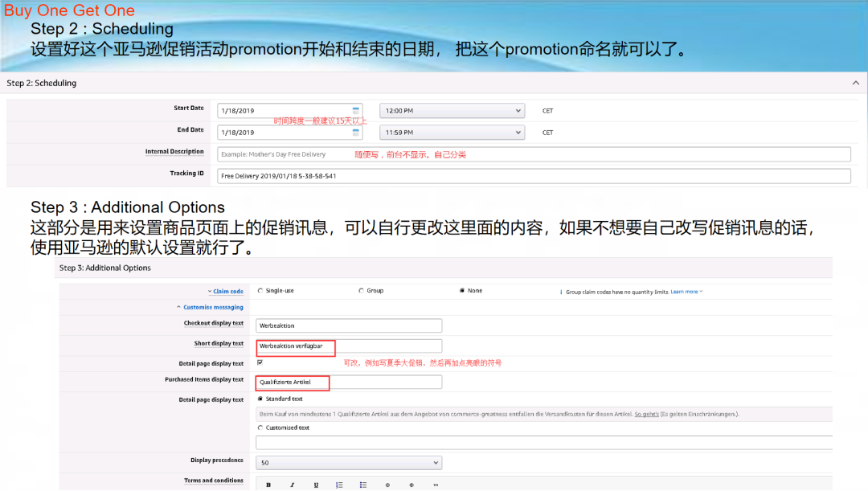868x491 pixels.
Task: Click the Tracking ID label
Action: [186, 174]
